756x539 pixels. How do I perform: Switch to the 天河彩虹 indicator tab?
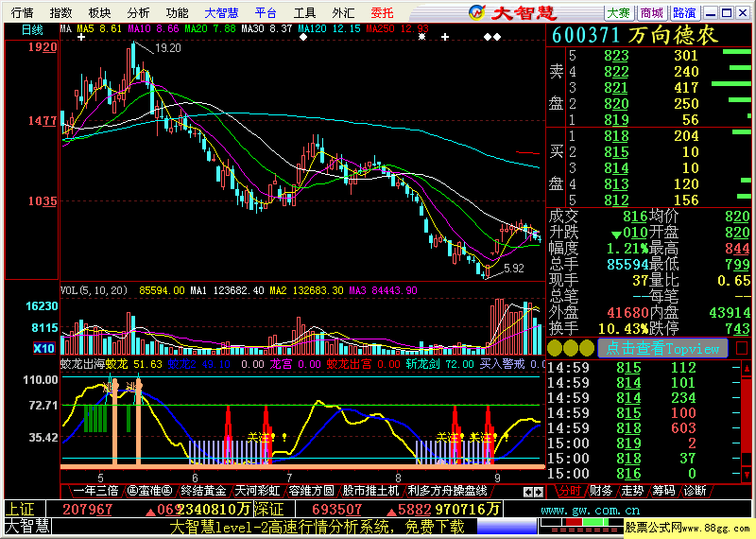click(257, 491)
